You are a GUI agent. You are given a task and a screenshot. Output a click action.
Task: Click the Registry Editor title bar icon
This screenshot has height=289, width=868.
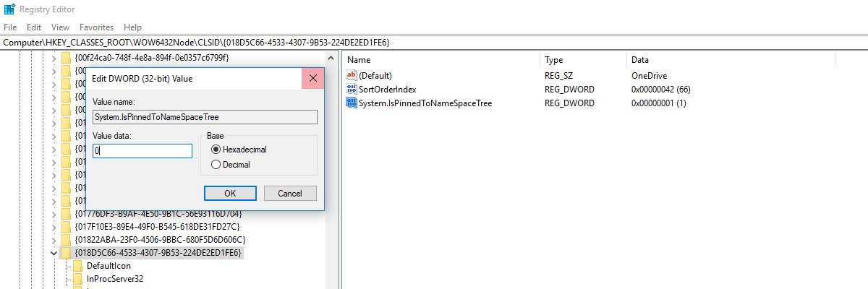9,9
